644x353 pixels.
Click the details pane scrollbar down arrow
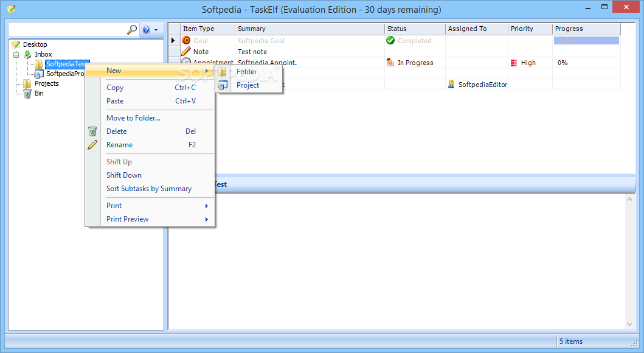[629, 324]
